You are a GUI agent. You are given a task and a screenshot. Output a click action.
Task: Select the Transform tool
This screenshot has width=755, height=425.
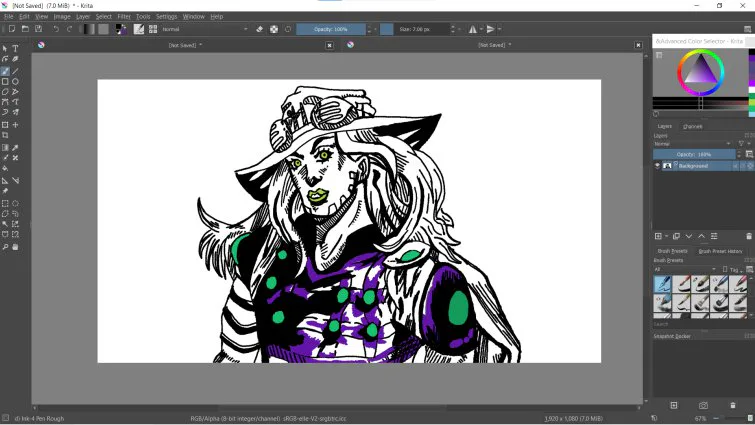pos(5,125)
